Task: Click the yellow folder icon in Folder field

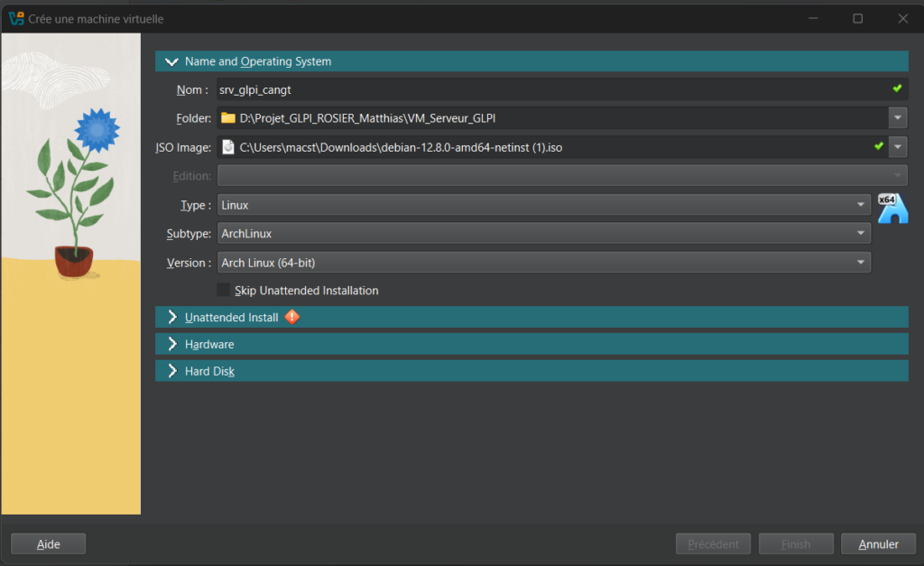Action: pos(228,118)
